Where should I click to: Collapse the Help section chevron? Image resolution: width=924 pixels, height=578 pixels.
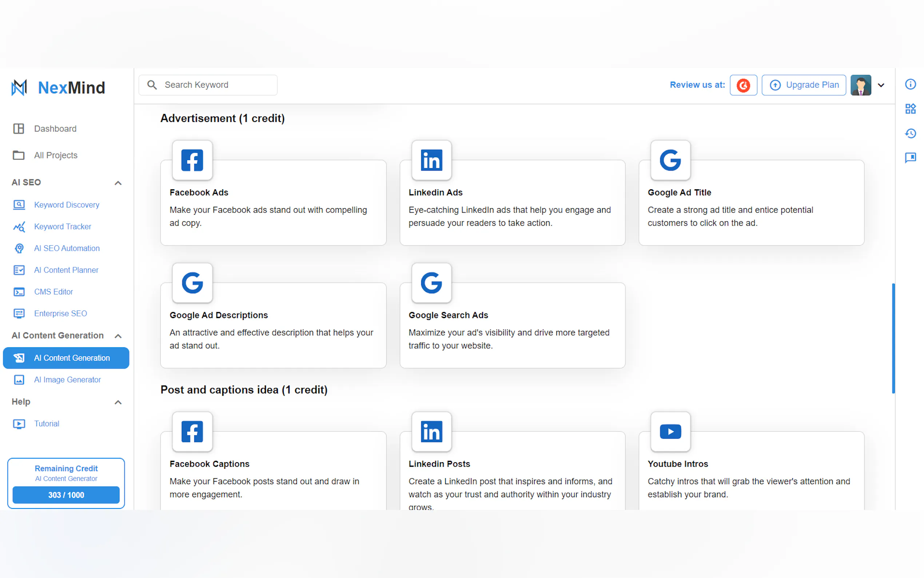[118, 402]
